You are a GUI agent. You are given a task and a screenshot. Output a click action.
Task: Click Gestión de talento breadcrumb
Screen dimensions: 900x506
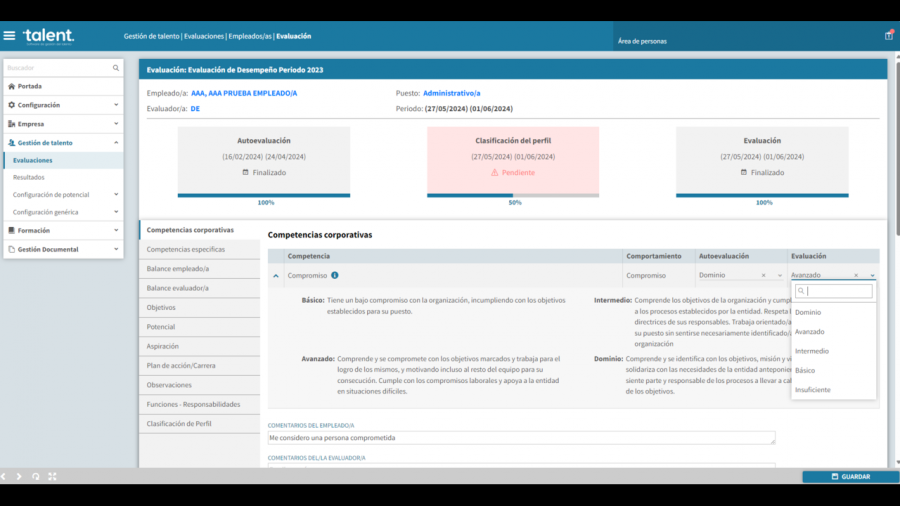click(152, 36)
